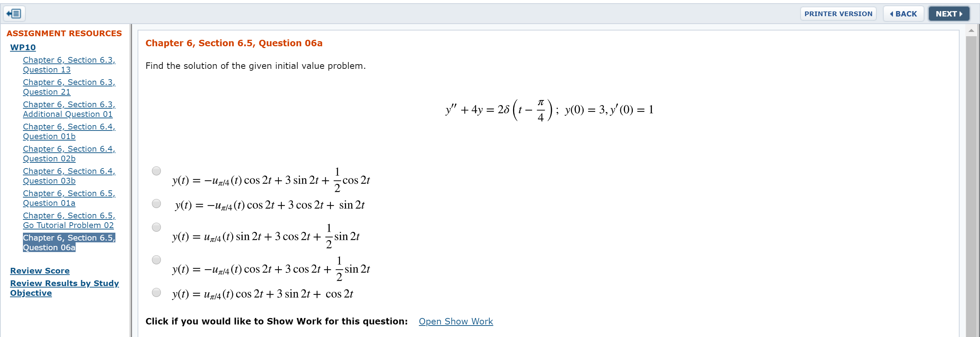Go to Section 6.3 Question 13
The height and width of the screenshot is (337, 980).
point(69,65)
